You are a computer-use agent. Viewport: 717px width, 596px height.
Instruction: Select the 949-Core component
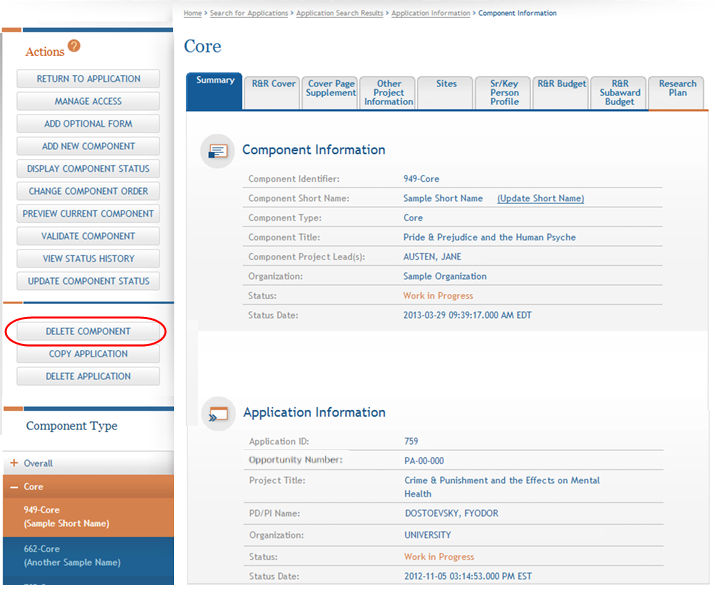click(x=88, y=517)
